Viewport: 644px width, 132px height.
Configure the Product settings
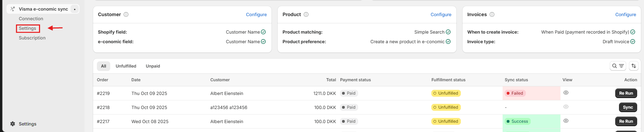click(x=441, y=14)
